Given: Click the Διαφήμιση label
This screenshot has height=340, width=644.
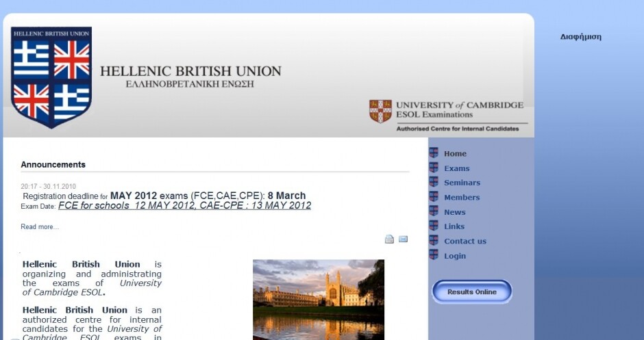Looking at the screenshot, I should [580, 37].
